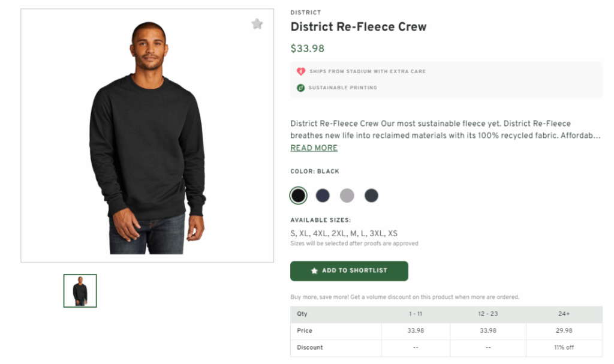Click the heart icon beside the shipping message
The height and width of the screenshot is (364, 614).
tap(299, 71)
